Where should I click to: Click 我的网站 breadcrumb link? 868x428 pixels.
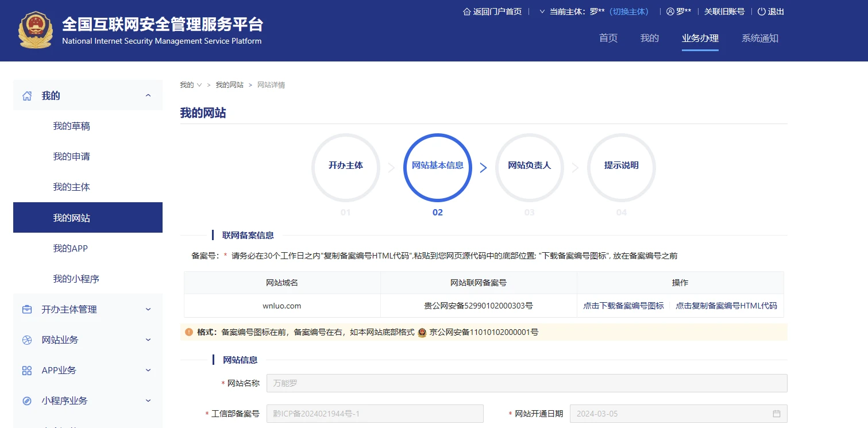click(x=230, y=85)
